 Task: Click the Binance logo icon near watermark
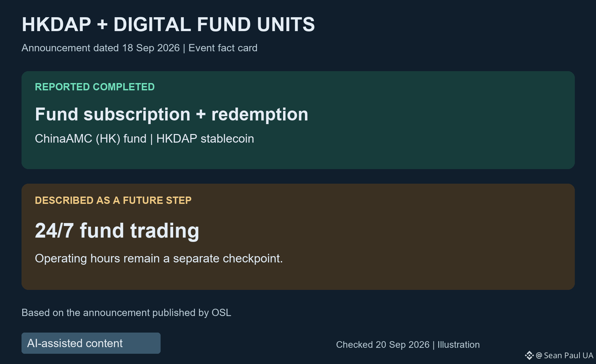click(529, 355)
